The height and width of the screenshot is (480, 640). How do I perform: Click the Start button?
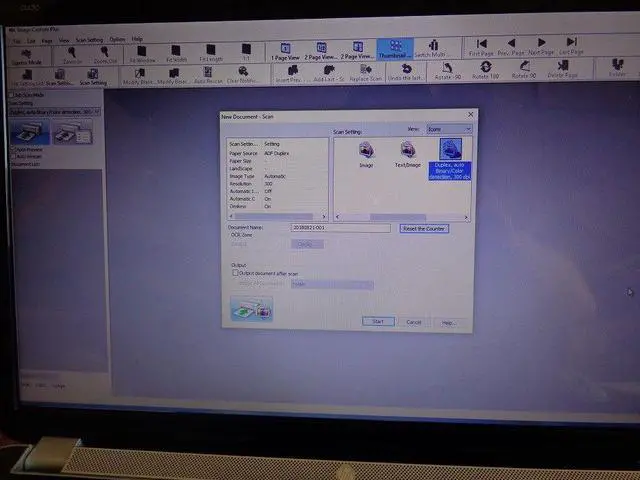(378, 322)
